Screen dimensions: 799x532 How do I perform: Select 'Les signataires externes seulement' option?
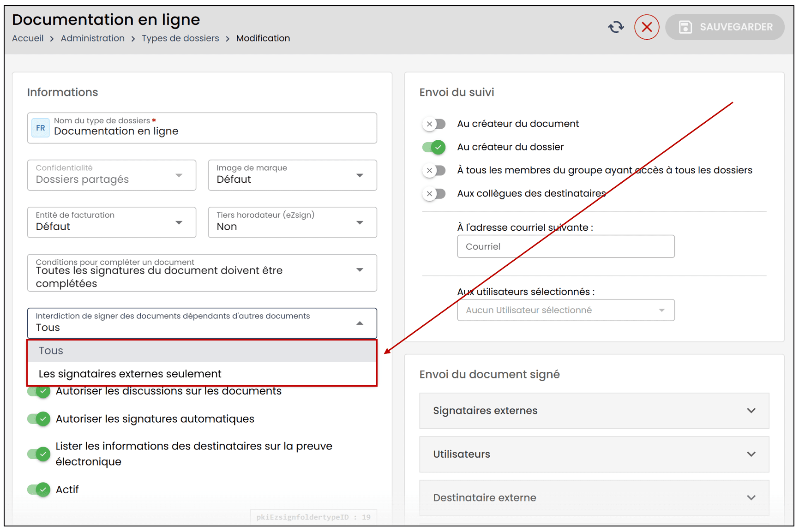pos(130,374)
